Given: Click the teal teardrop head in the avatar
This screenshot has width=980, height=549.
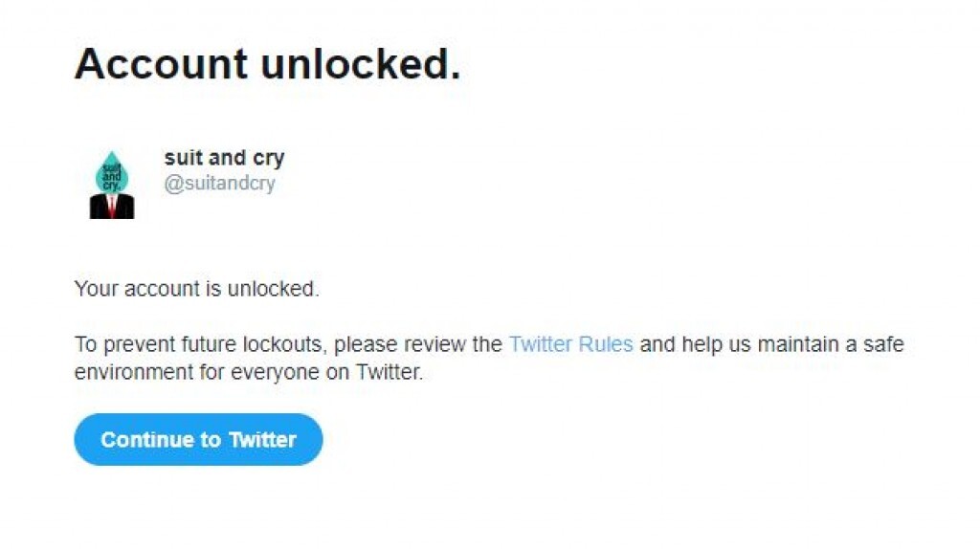Looking at the screenshot, I should (112, 172).
